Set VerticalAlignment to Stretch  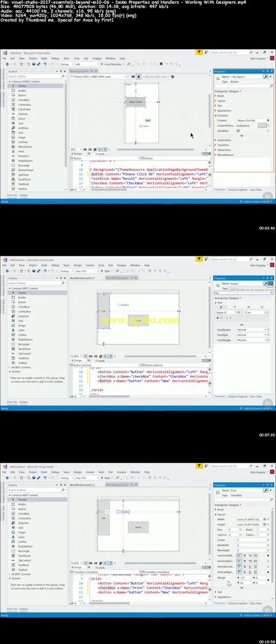click(256, 572)
